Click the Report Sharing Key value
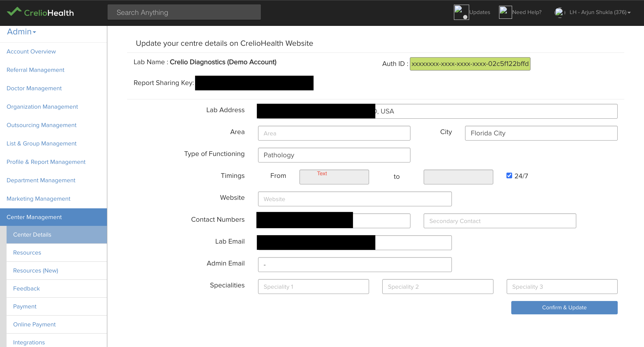The image size is (644, 347). pos(254,83)
